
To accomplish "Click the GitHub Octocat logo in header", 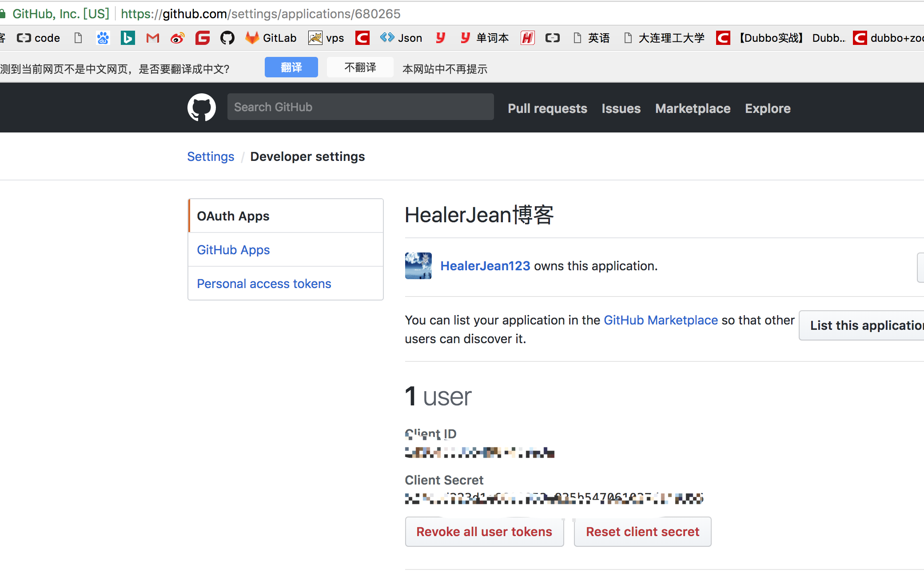I will tap(201, 107).
